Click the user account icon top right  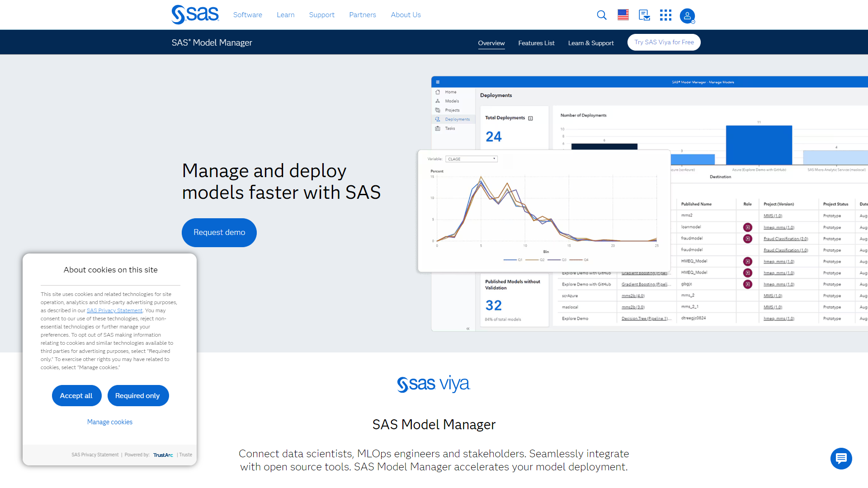[x=687, y=15]
